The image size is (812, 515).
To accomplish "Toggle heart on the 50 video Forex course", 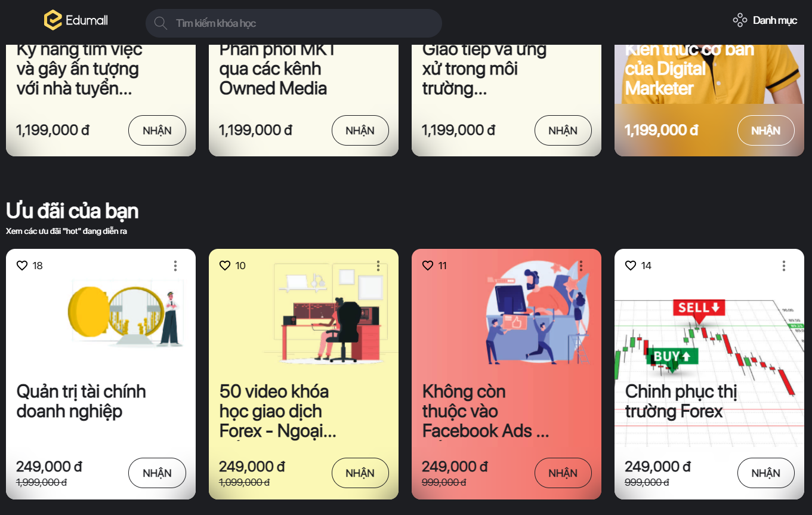I will coord(225,266).
